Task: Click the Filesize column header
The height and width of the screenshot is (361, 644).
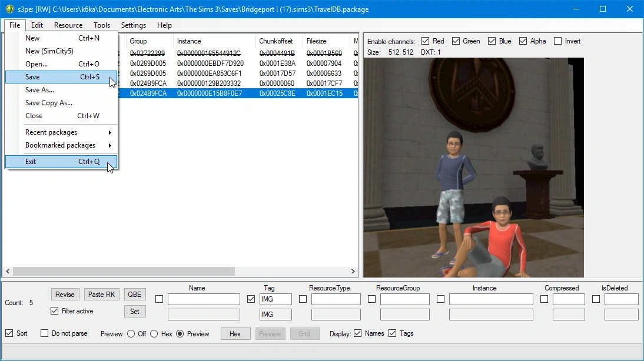Action: click(326, 41)
